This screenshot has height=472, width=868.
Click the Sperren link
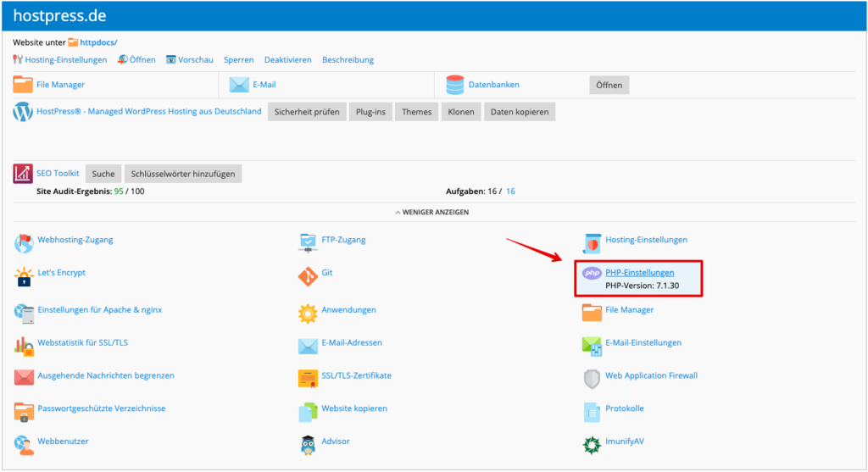tap(238, 60)
